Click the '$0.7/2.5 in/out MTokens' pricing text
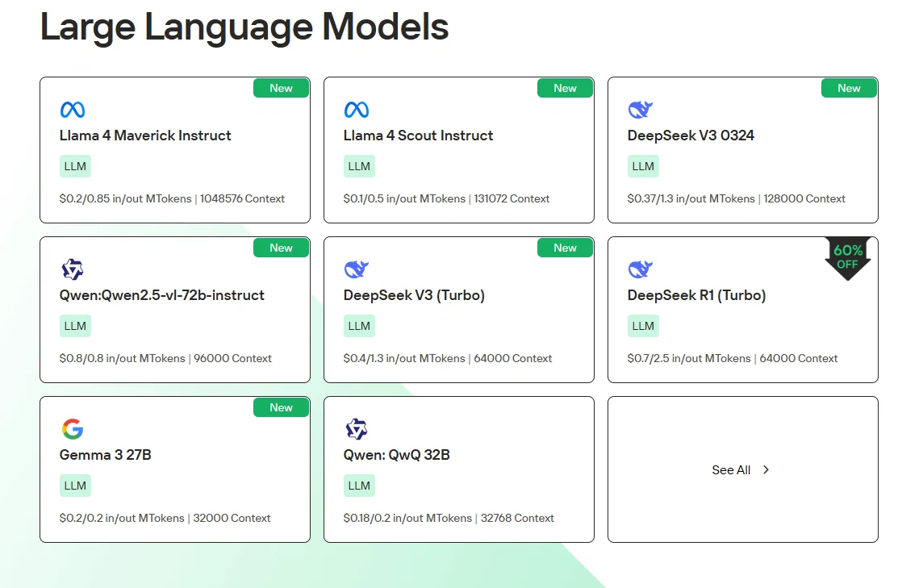923x588 pixels. [689, 358]
